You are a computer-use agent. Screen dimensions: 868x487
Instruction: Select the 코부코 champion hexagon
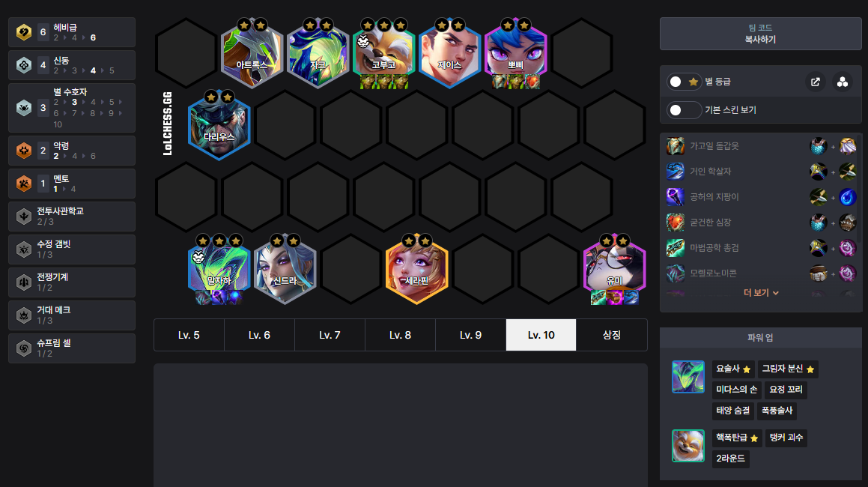click(383, 54)
